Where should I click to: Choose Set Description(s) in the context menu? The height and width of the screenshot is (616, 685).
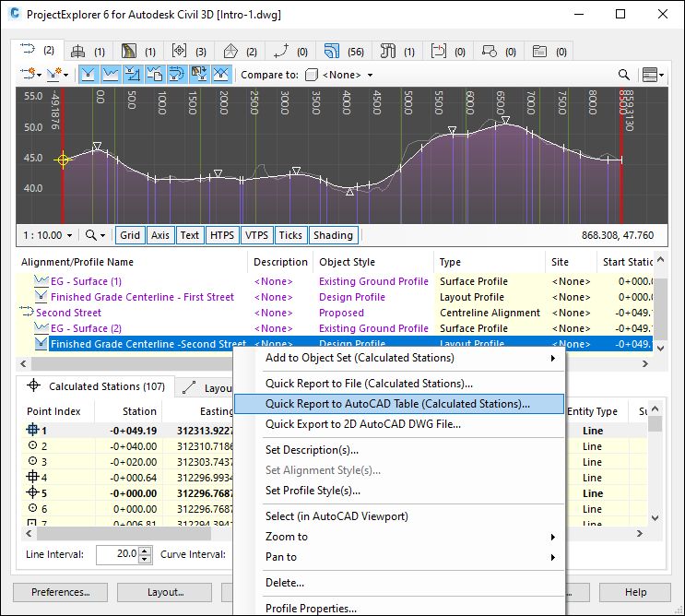coord(399,450)
